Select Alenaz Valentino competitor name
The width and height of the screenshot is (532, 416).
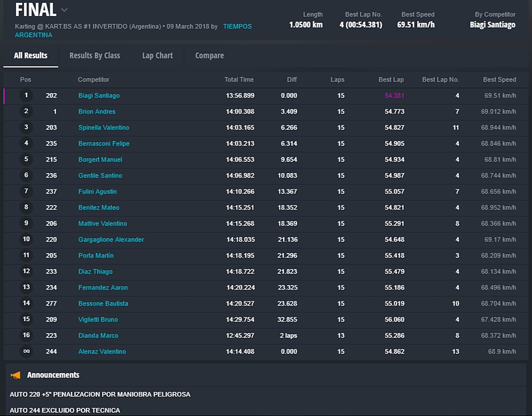point(102,352)
